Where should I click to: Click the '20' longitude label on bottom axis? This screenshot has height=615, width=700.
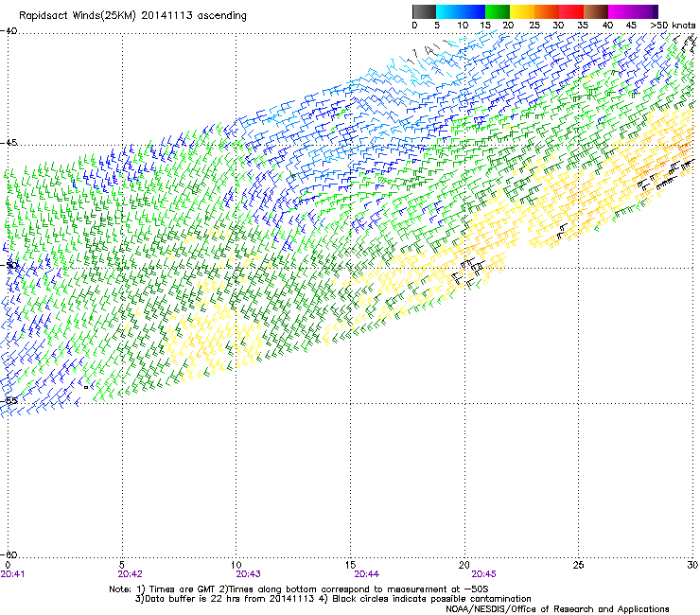464,565
